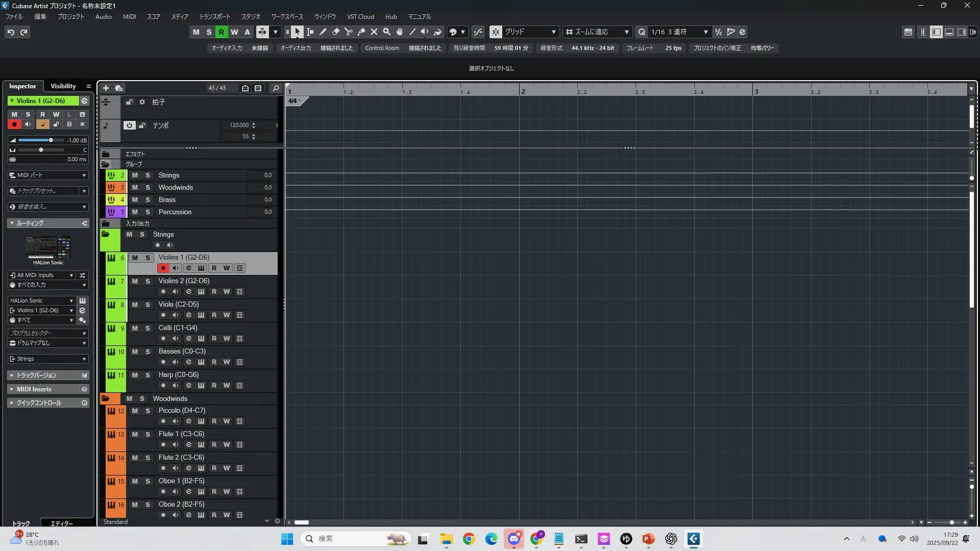The height and width of the screenshot is (551, 980).
Task: Select the Glue tool
Action: coord(361,32)
